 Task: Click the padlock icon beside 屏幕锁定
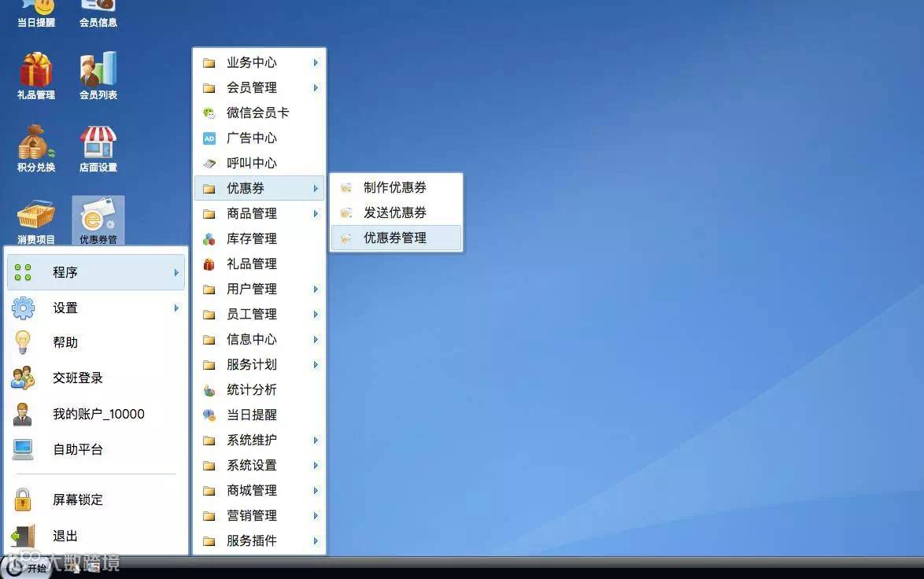[x=23, y=500]
